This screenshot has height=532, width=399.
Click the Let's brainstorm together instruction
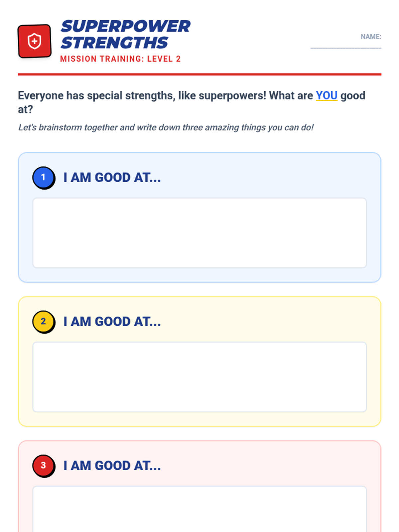pos(166,127)
